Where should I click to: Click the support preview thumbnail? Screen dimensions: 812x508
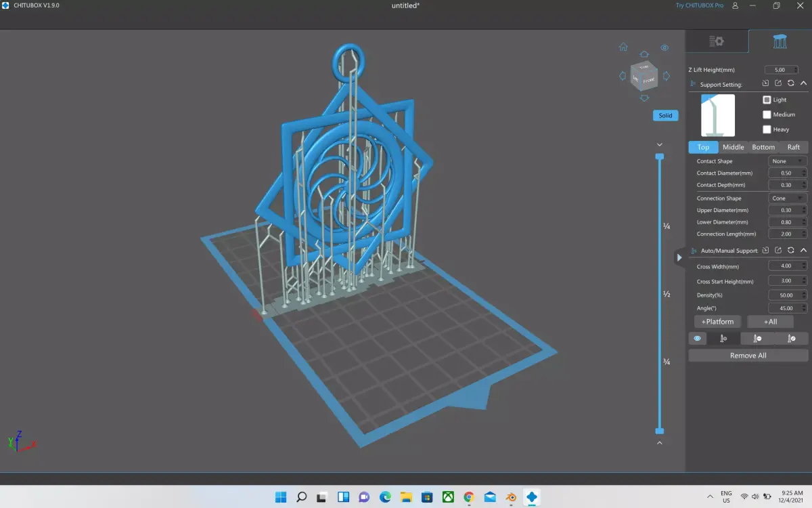click(718, 115)
